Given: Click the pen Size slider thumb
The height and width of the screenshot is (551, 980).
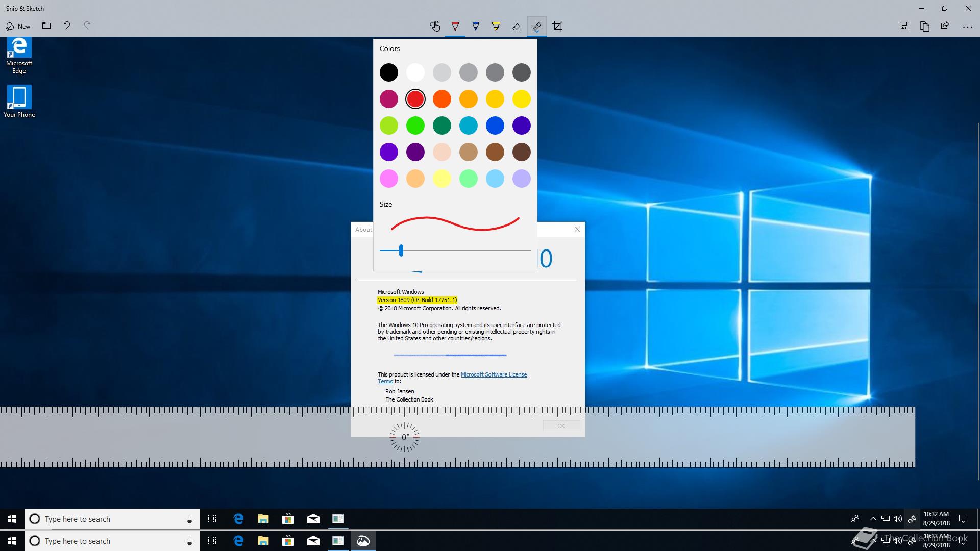Looking at the screenshot, I should click(x=401, y=251).
